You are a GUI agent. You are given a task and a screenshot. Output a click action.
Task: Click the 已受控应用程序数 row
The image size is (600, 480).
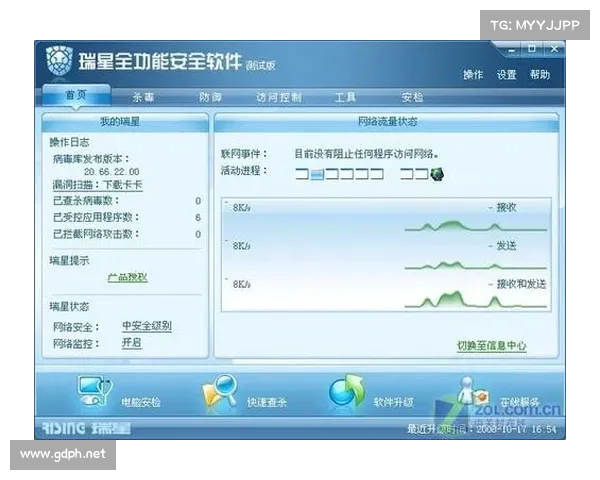[127, 217]
